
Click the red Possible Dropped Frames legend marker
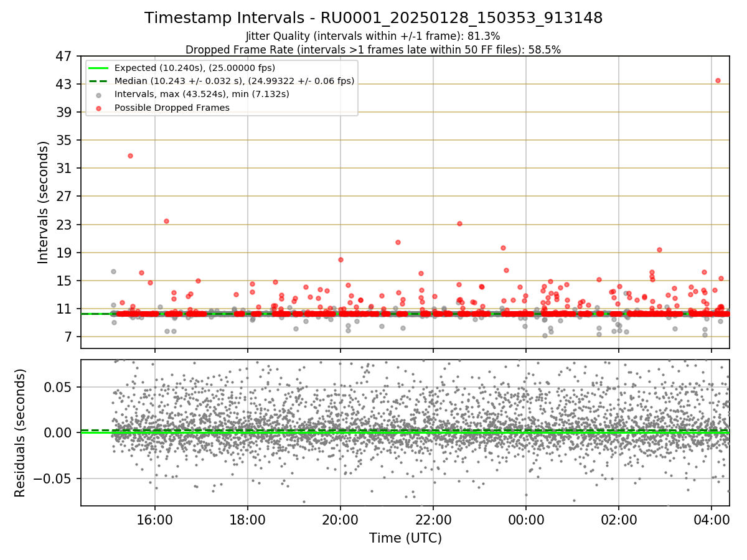99,108
